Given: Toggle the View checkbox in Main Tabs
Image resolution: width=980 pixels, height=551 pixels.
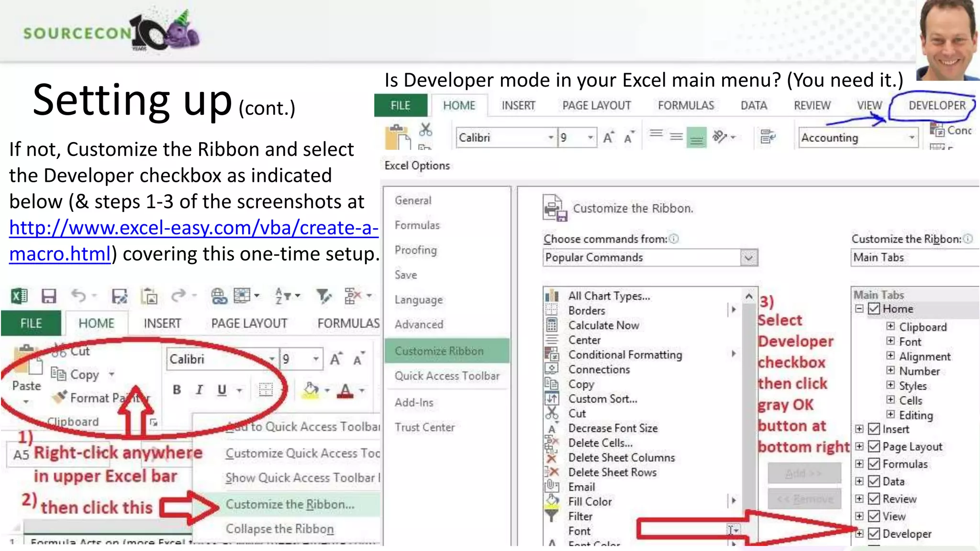Looking at the screenshot, I should coord(874,516).
